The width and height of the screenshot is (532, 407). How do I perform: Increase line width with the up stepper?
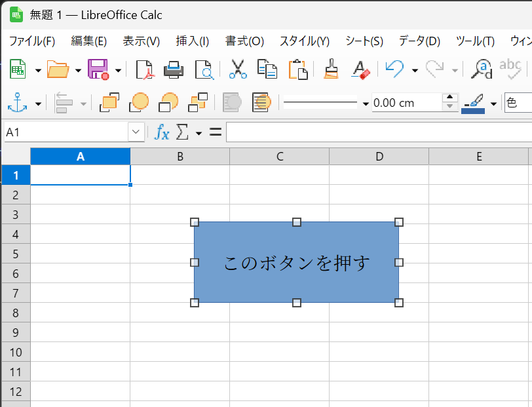[449, 98]
